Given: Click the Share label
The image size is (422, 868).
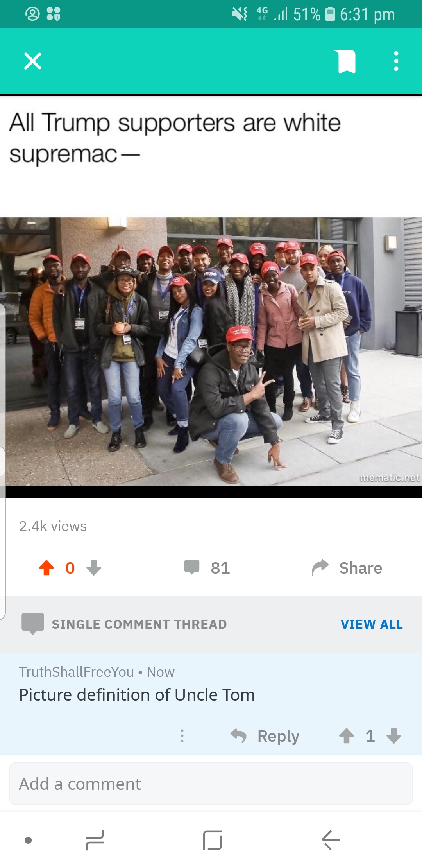Looking at the screenshot, I should 361,568.
